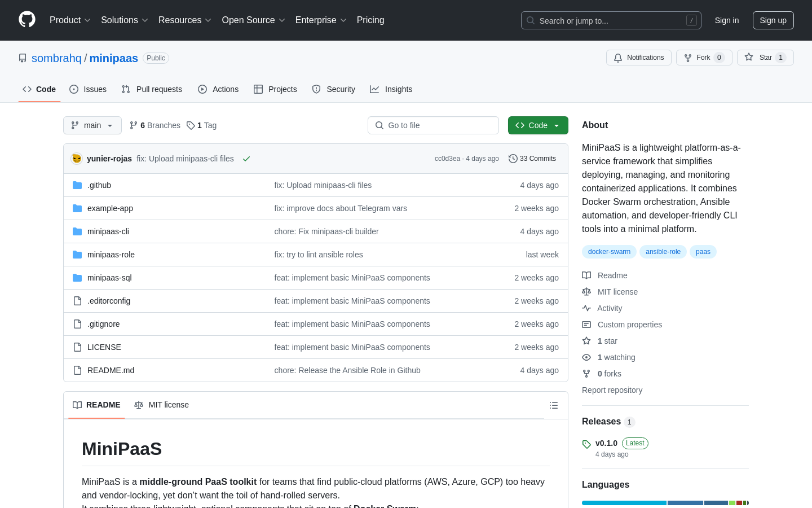812x508 pixels.
Task: Click the minipaas-role folder icon
Action: (77, 255)
